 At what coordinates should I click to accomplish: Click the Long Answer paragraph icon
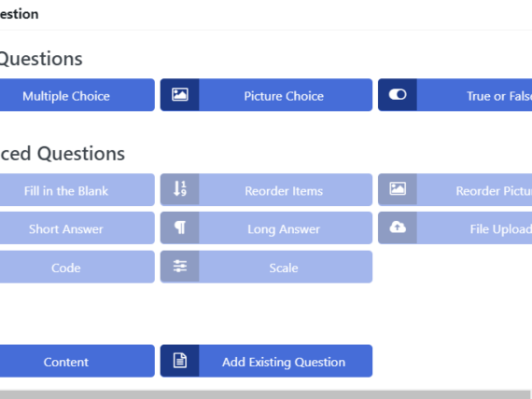(x=180, y=227)
